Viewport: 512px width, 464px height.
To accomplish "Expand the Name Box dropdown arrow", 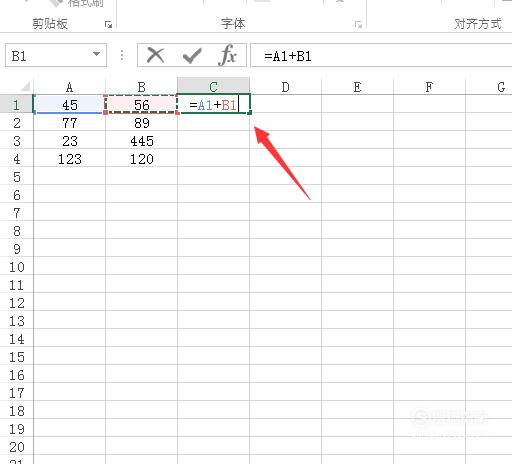I will [96, 54].
